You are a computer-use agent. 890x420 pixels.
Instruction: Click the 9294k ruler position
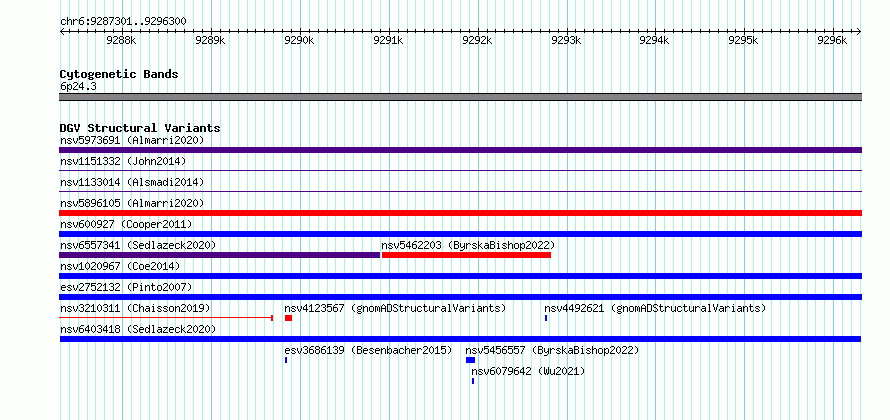click(x=654, y=40)
